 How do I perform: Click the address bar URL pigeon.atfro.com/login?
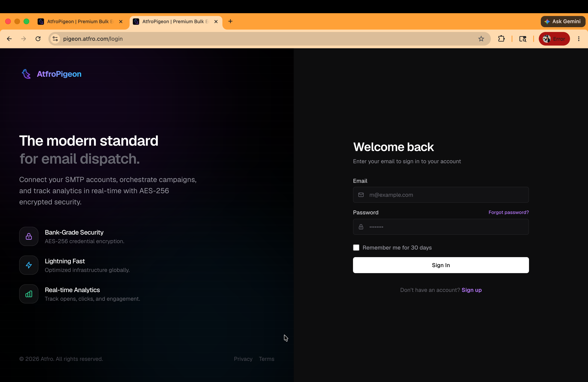point(93,39)
